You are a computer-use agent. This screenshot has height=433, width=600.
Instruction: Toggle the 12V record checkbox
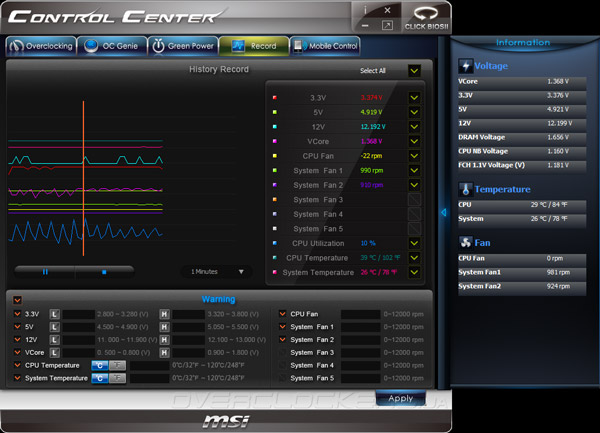tap(414, 127)
